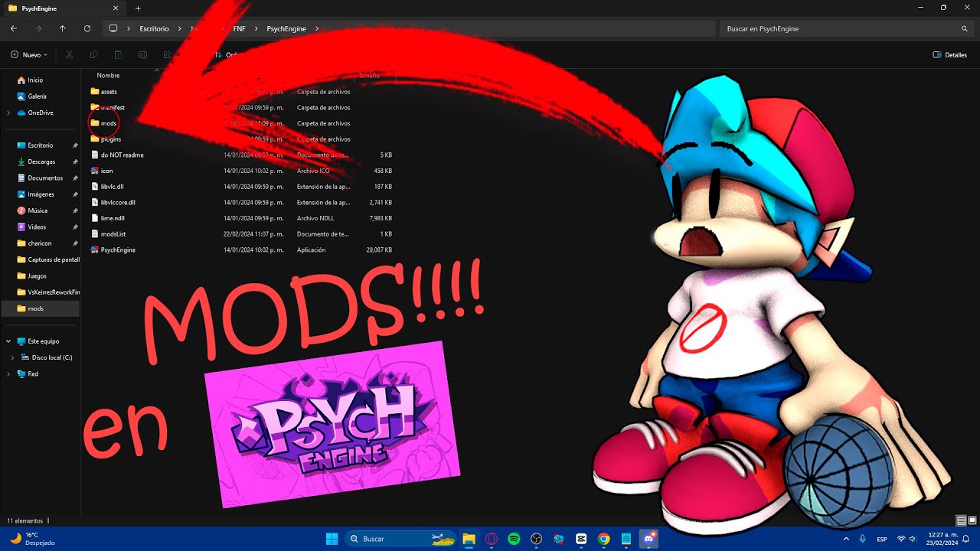980x551 pixels.
Task: Click the Copy icon in toolbar
Action: (93, 55)
